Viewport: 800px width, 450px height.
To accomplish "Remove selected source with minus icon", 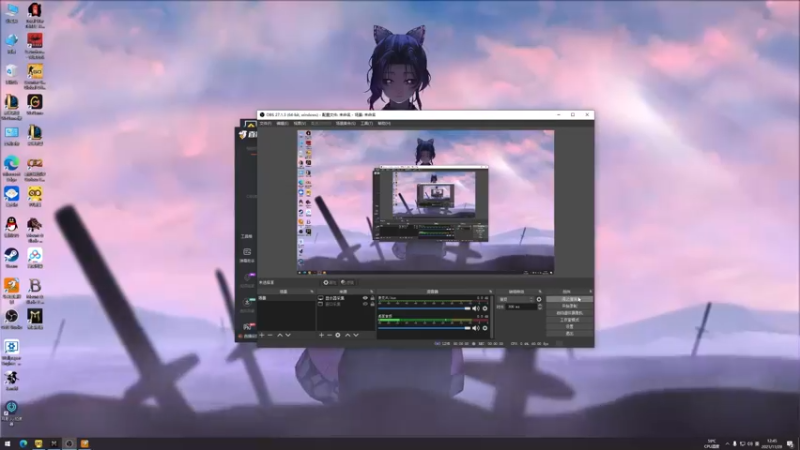I will tap(329, 335).
